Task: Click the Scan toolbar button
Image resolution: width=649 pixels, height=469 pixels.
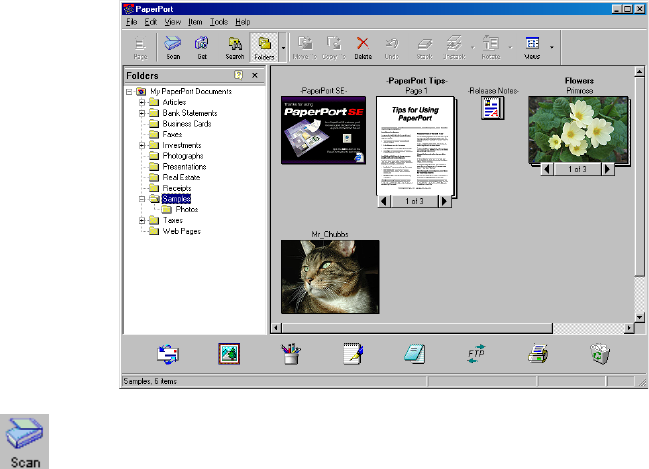Action: point(173,46)
